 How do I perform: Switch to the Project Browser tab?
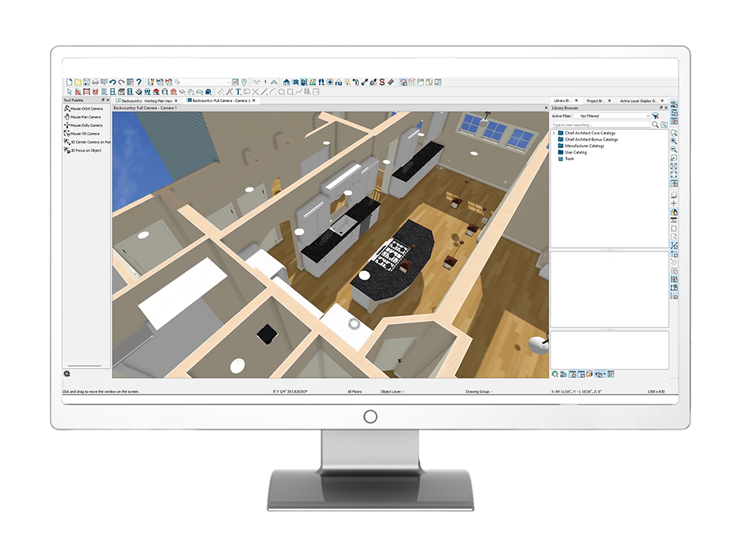pyautogui.click(x=596, y=100)
